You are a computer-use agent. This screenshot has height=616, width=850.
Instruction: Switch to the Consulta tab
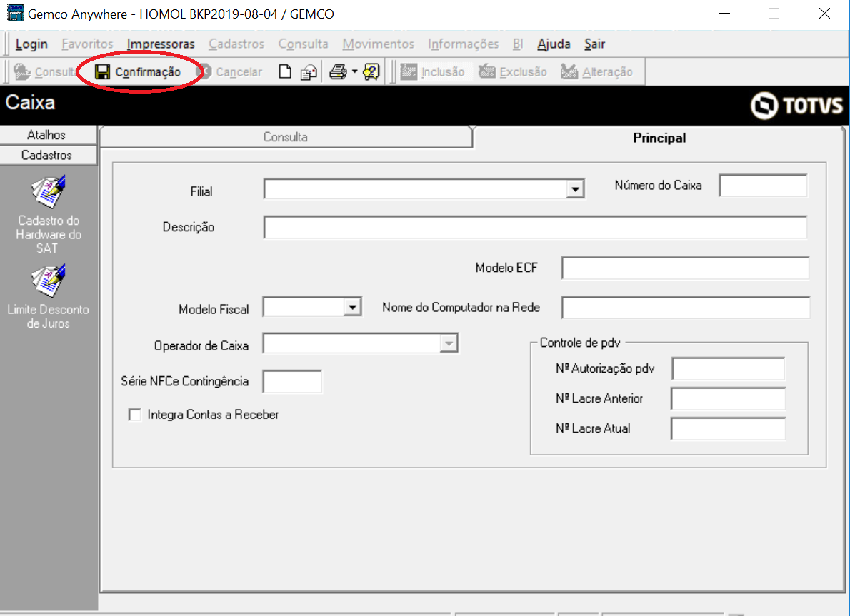click(x=286, y=137)
